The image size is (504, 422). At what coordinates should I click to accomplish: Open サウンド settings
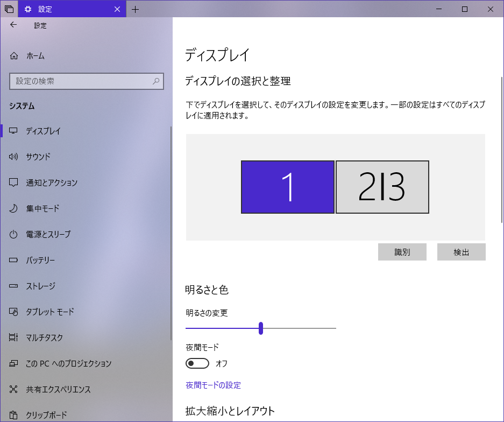coord(86,157)
